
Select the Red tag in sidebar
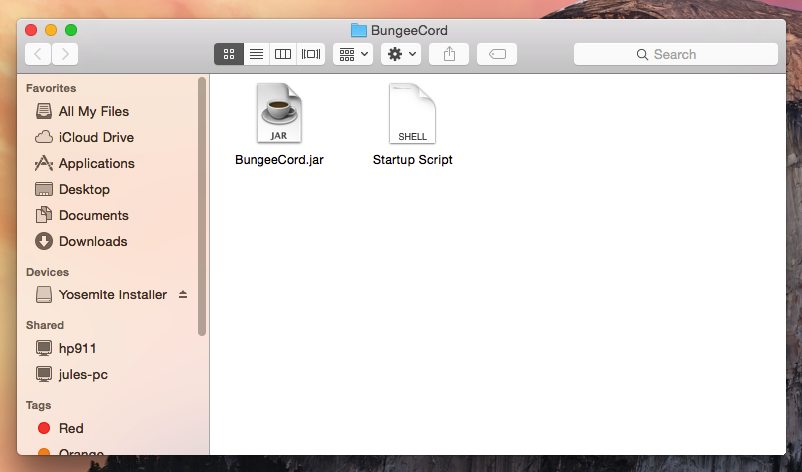(71, 428)
